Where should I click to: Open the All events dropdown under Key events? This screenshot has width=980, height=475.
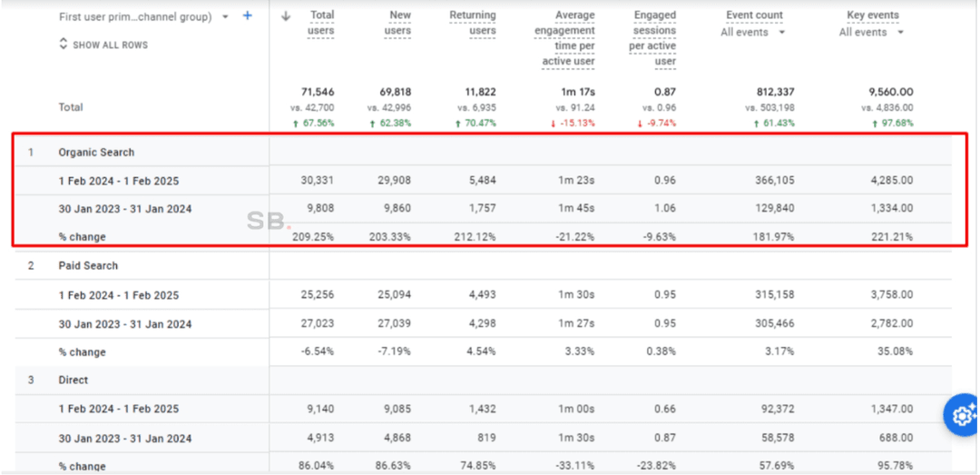click(872, 33)
